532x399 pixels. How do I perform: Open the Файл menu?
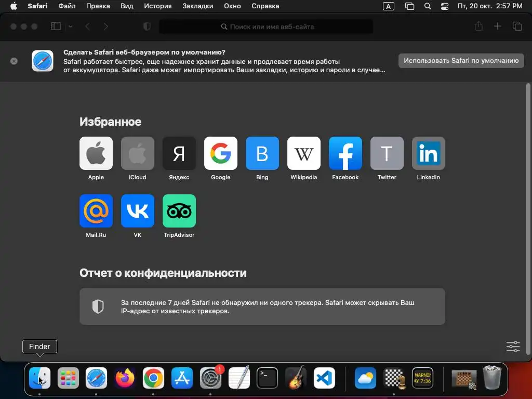(x=67, y=6)
